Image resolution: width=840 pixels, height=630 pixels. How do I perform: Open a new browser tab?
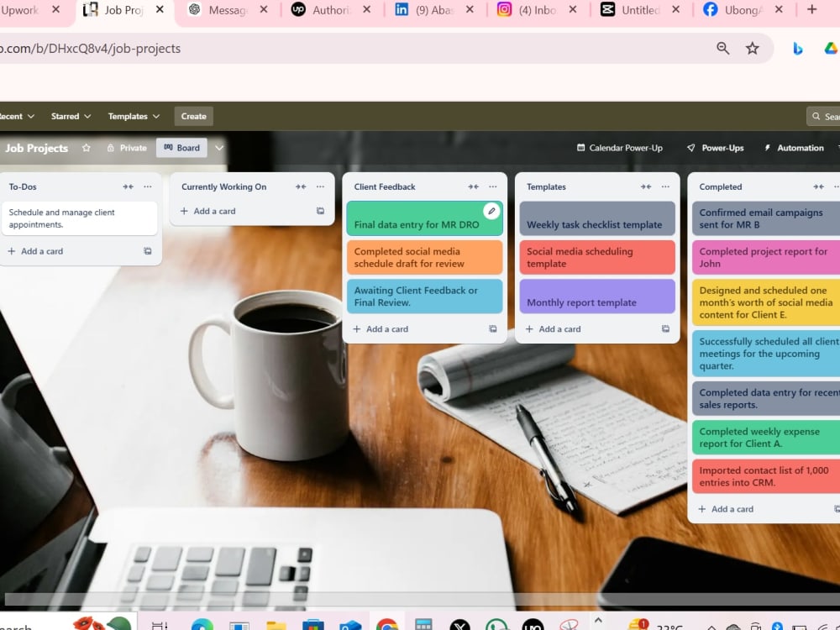tap(811, 9)
